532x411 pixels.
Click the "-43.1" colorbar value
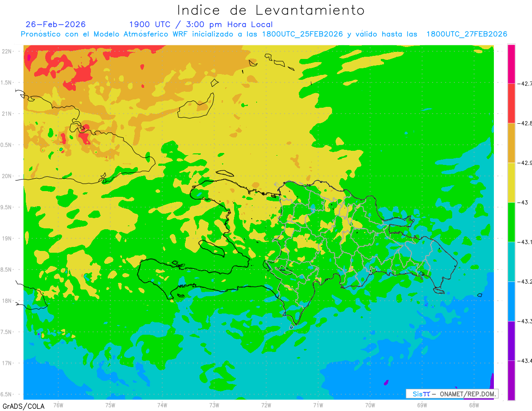pyautogui.click(x=525, y=242)
